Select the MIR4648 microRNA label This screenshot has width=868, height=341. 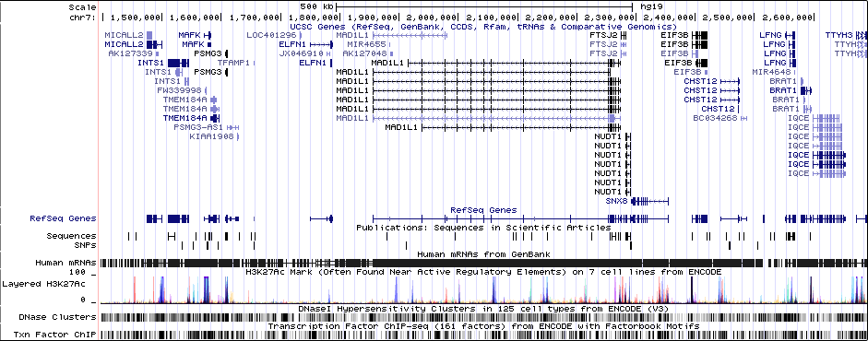tap(771, 72)
